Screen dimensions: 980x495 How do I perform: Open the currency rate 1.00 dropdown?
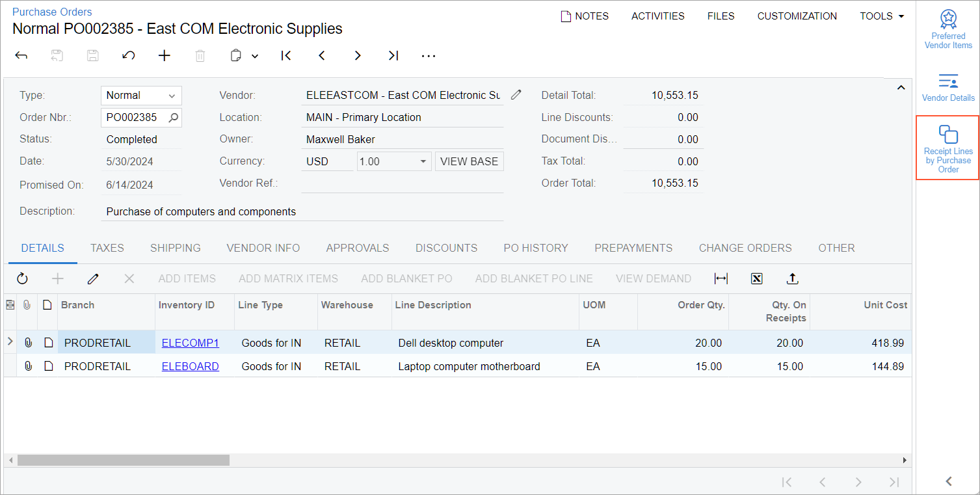393,161
